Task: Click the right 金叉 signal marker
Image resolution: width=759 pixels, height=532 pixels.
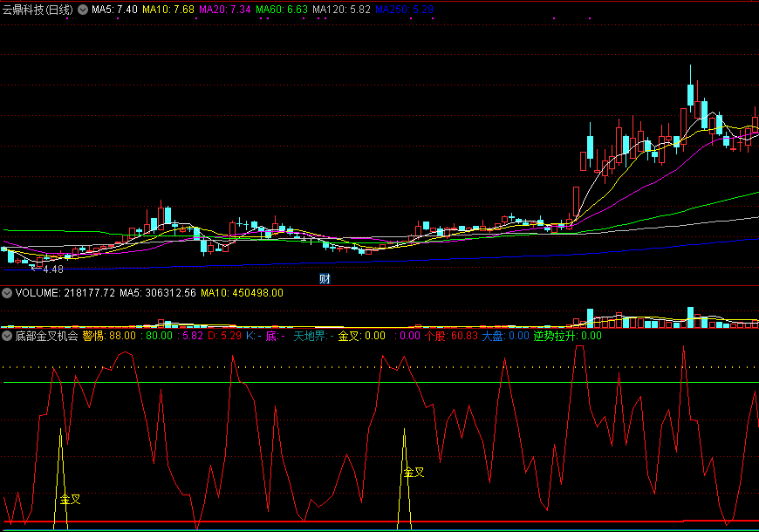Action: 414,472
